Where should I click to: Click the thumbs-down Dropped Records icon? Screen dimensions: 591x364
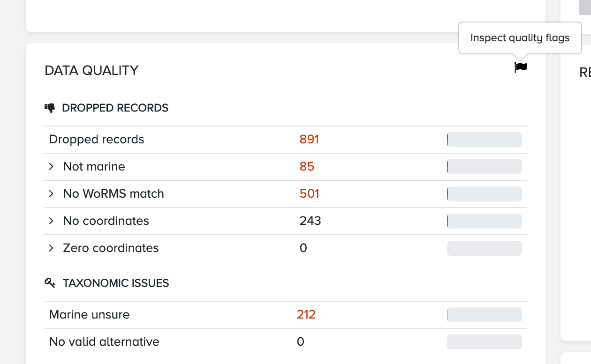coord(50,108)
